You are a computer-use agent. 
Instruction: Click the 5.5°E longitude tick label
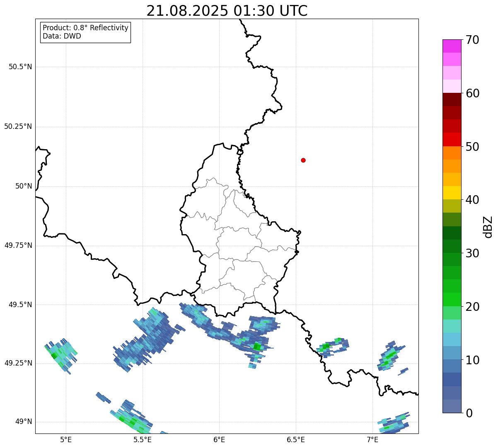click(x=143, y=439)
